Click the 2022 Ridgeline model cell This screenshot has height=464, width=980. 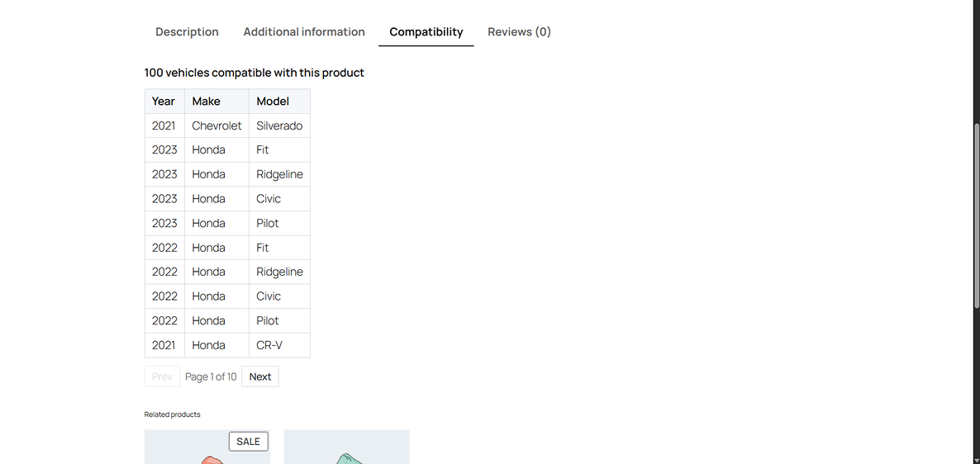pyautogui.click(x=279, y=272)
